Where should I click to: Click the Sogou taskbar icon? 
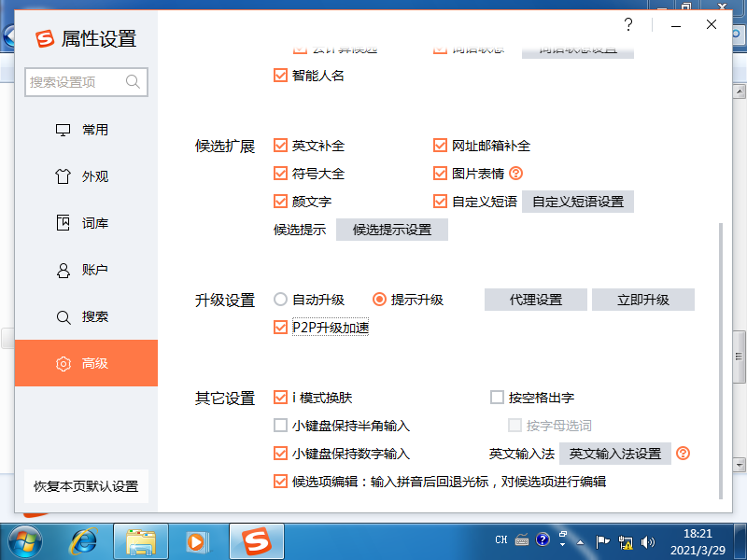[257, 542]
